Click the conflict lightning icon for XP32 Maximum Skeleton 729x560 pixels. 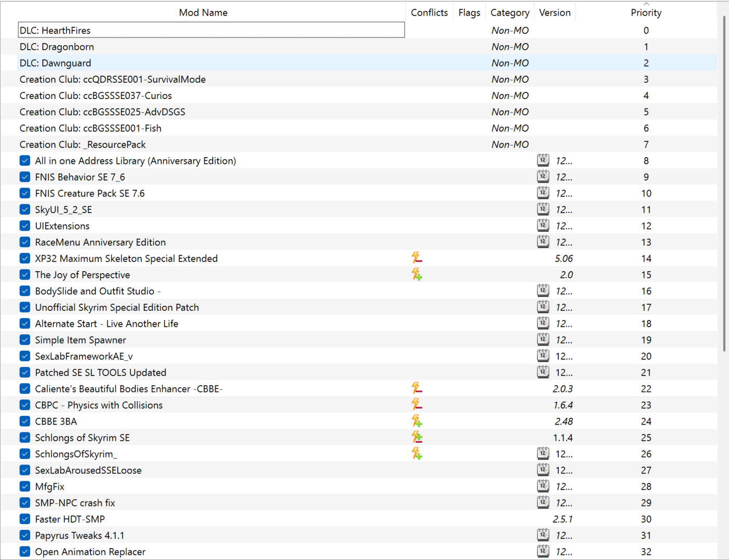(x=417, y=258)
